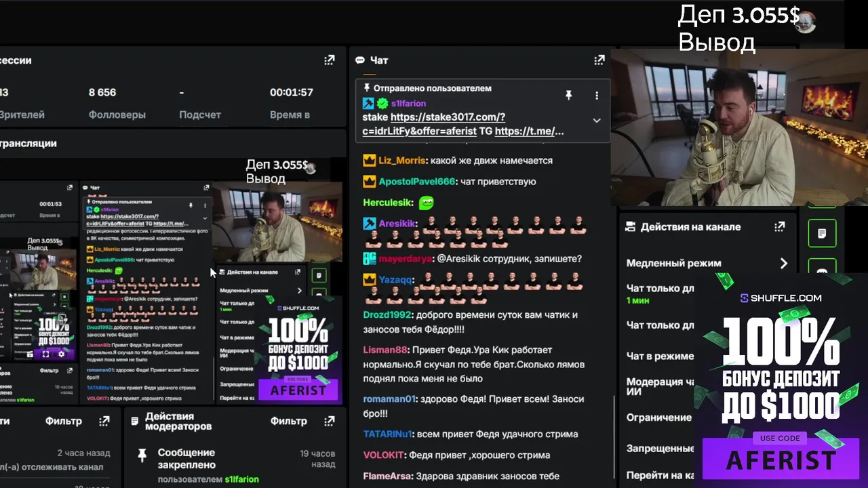Click the teal badge next to mayerdarya

pyautogui.click(x=369, y=258)
